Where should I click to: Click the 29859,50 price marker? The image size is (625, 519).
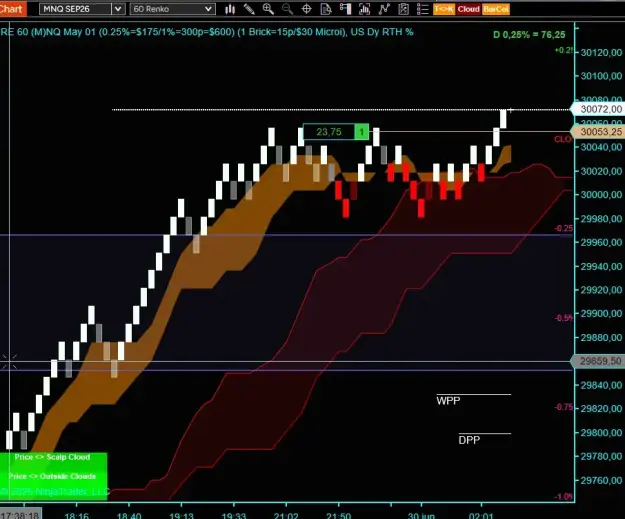pyautogui.click(x=598, y=361)
